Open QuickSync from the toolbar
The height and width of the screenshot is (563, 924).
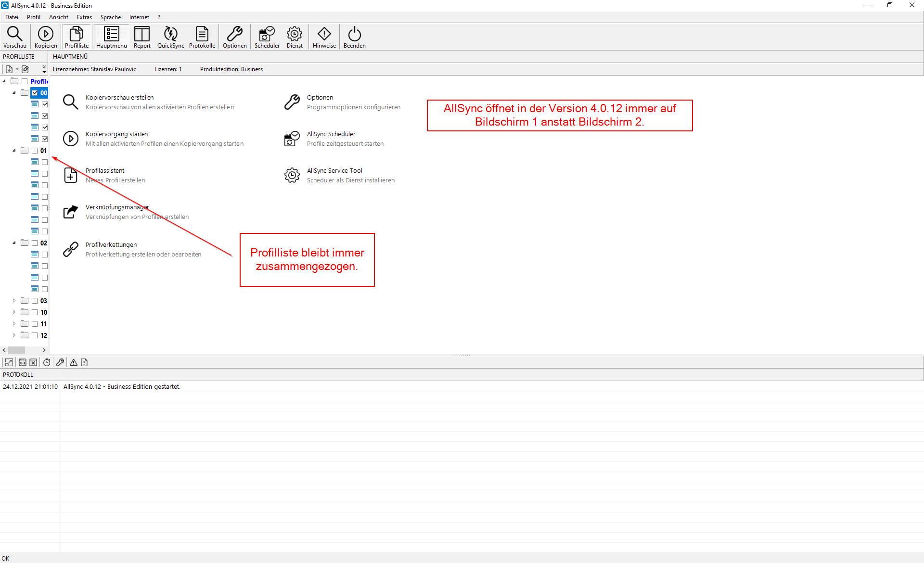click(170, 37)
